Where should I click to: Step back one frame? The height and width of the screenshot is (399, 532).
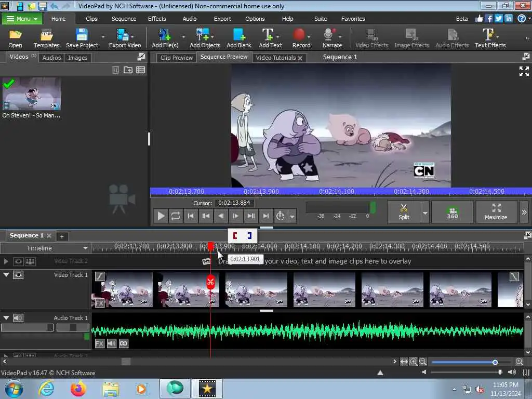[221, 216]
